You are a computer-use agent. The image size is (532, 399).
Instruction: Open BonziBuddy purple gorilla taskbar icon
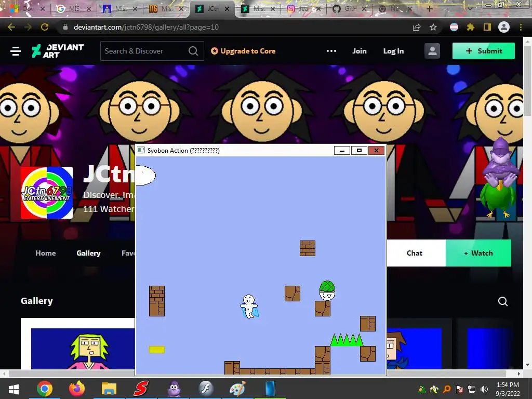tap(174, 389)
